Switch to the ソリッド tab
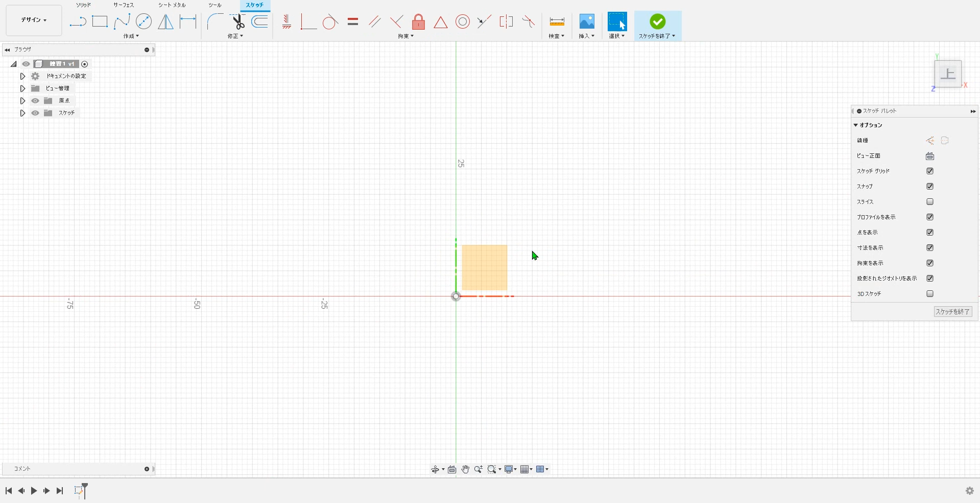980x503 pixels. click(83, 5)
